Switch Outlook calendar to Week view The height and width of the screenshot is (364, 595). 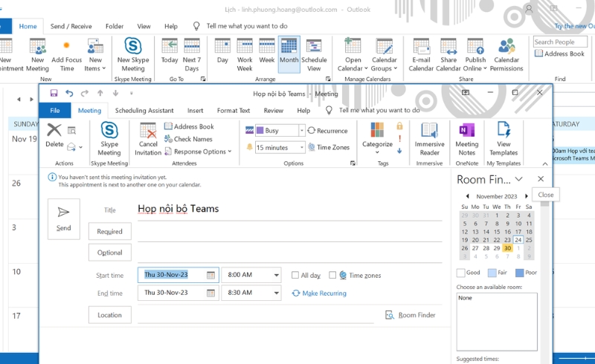[x=267, y=51]
